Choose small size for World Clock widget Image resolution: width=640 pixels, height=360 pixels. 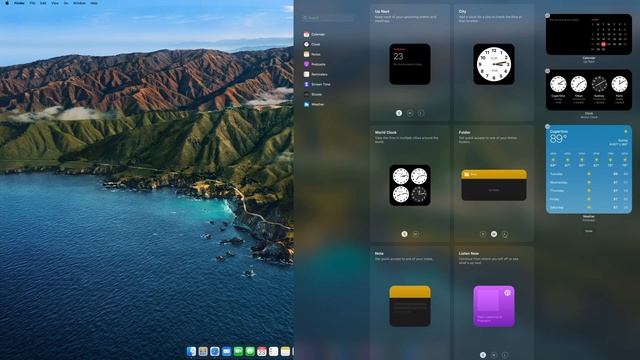(404, 234)
